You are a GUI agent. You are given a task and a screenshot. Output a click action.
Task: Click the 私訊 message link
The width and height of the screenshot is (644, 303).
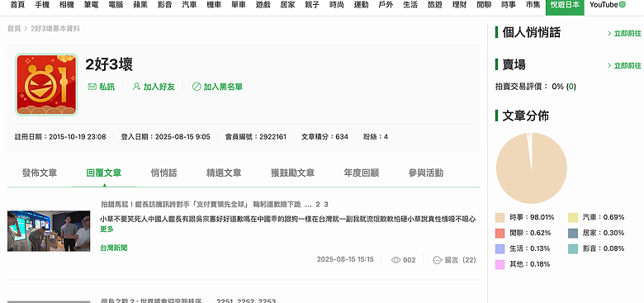(x=107, y=87)
